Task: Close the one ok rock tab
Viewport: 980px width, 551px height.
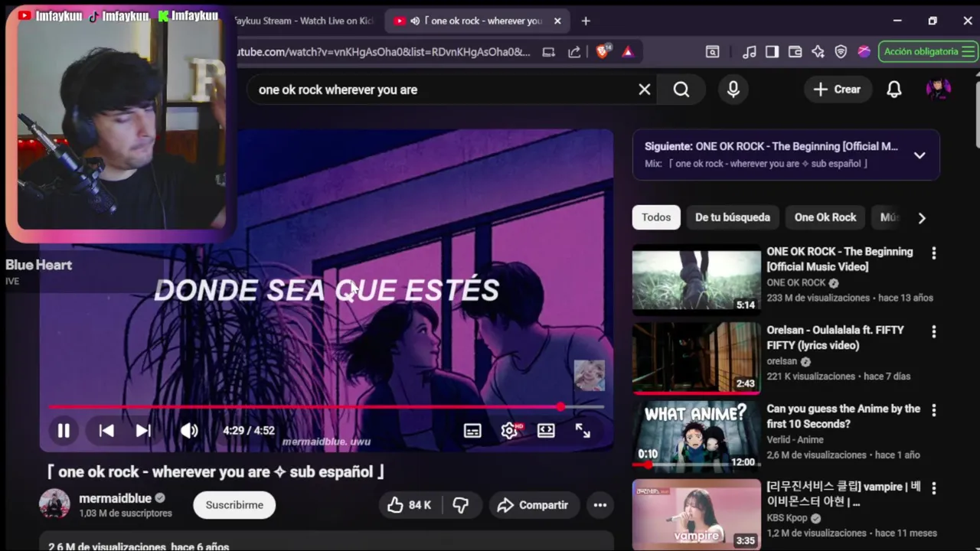Action: tap(557, 21)
